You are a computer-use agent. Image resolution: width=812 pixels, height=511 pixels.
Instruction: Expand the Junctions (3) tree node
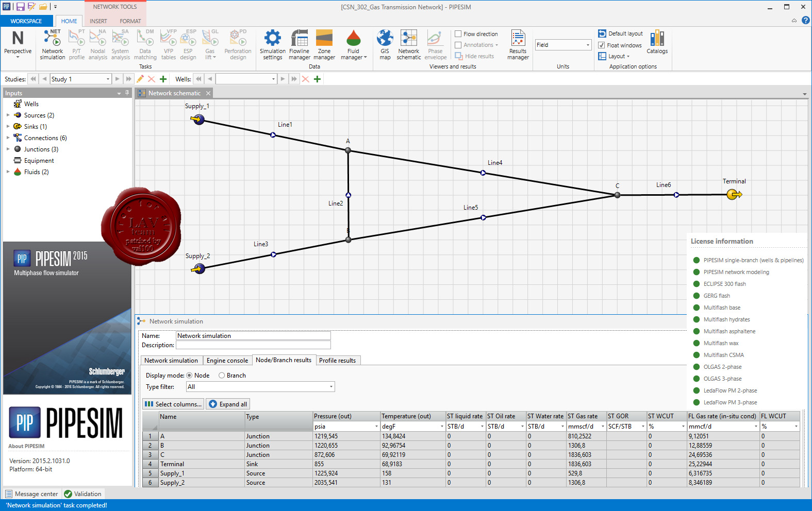coord(8,149)
